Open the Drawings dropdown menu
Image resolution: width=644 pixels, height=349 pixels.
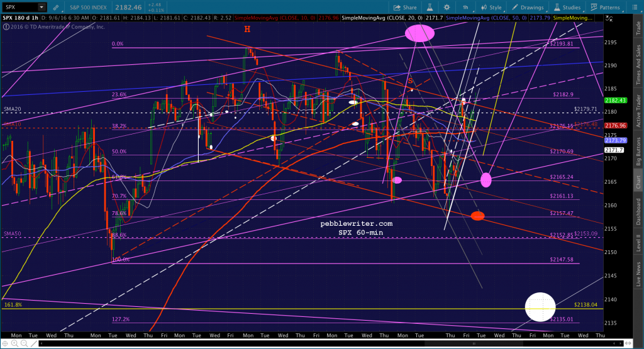click(528, 8)
